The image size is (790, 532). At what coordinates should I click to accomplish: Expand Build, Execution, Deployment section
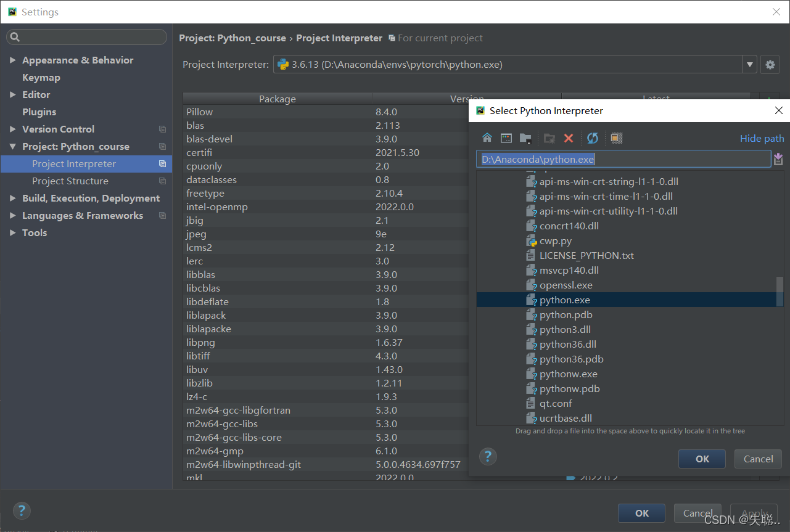13,198
